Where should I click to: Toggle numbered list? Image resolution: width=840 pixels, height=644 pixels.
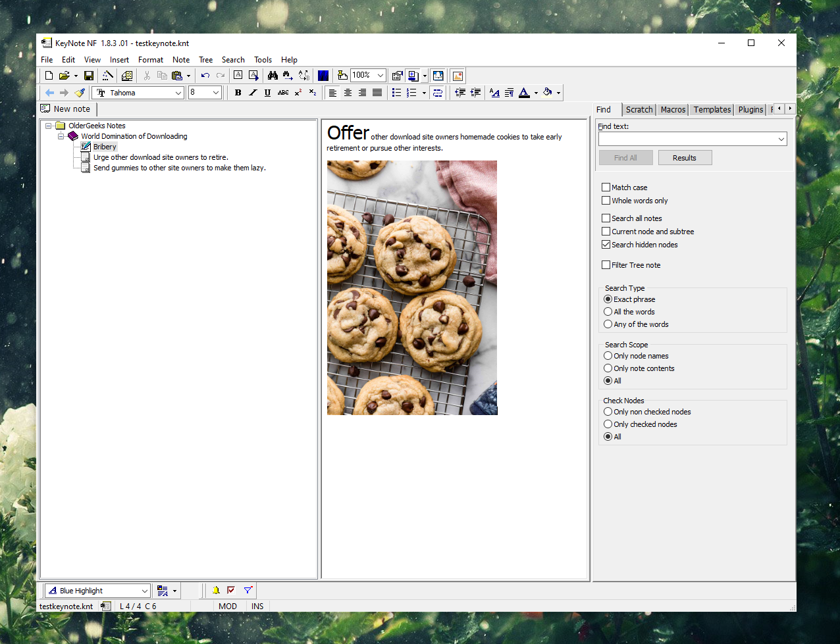[x=411, y=93]
